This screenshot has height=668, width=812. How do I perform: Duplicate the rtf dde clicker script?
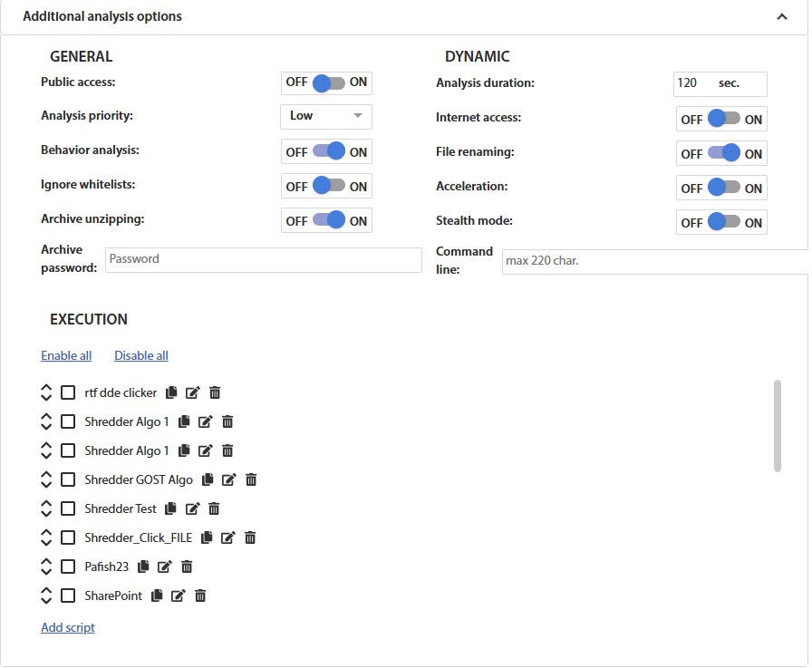171,392
